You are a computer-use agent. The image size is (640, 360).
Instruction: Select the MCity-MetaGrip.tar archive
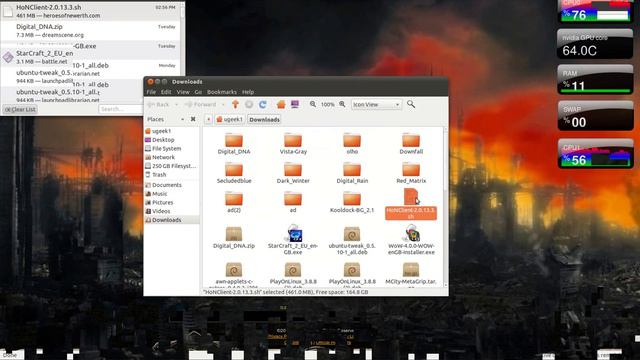point(411,274)
